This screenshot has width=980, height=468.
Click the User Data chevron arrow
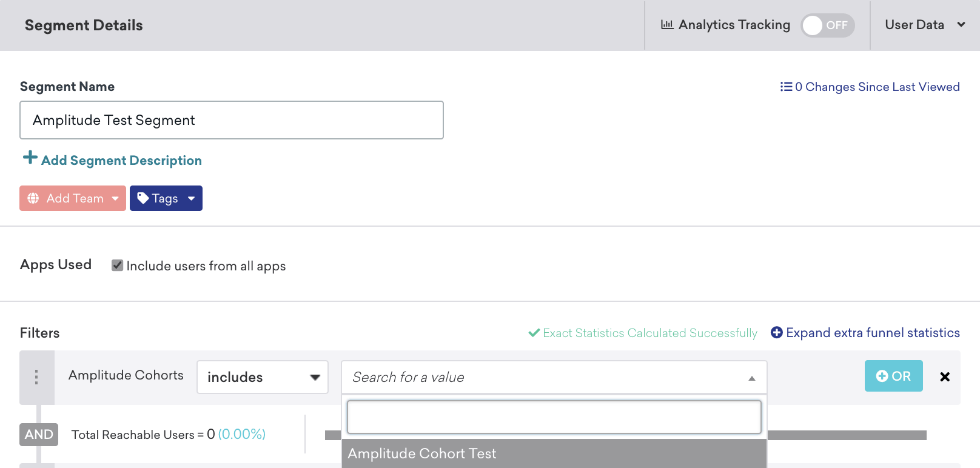click(961, 25)
